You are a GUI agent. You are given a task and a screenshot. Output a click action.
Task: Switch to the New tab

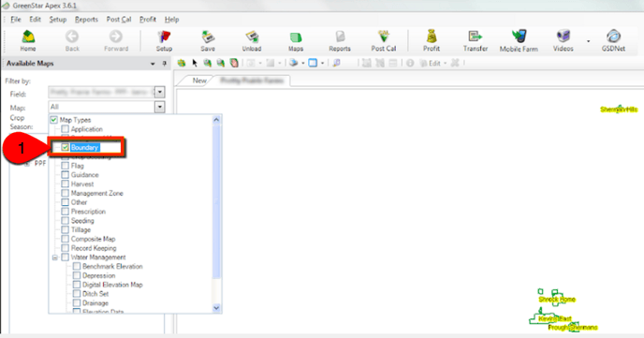click(199, 81)
